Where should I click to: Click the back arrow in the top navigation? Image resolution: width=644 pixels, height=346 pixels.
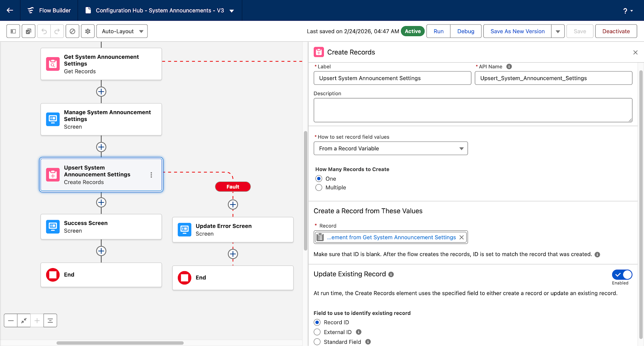[10, 10]
